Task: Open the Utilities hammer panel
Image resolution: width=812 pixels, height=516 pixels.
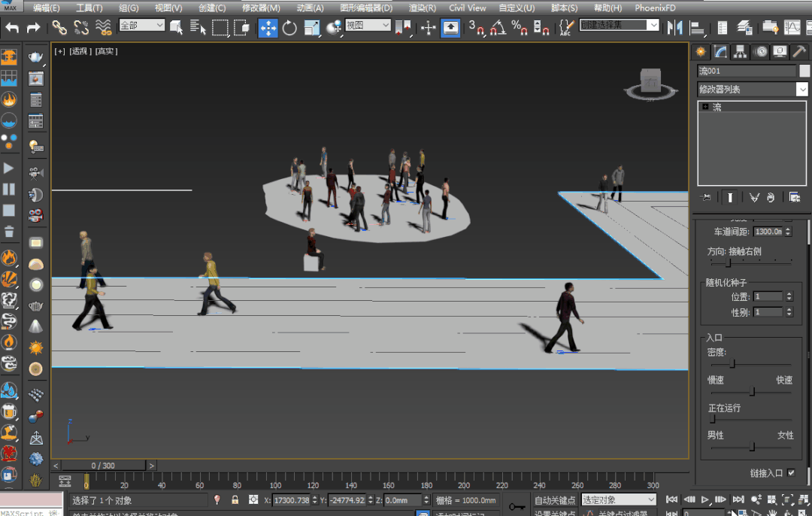Action: pyautogui.click(x=799, y=52)
